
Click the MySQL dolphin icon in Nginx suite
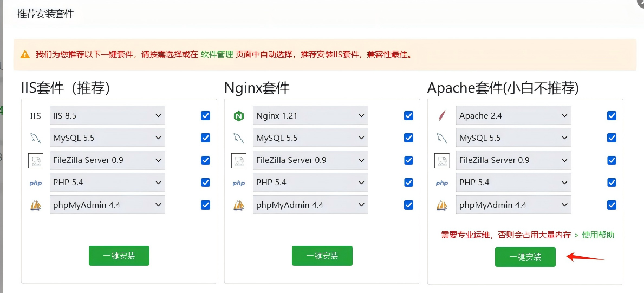point(239,138)
